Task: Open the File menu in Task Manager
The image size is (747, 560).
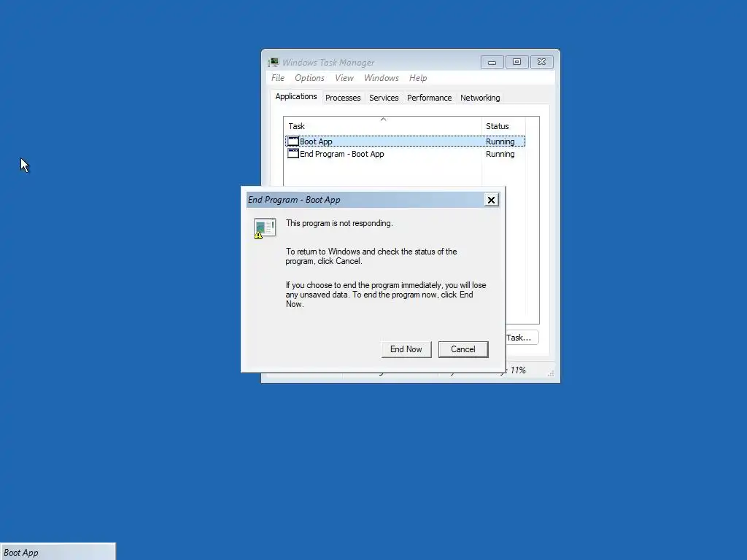Action: 278,77
